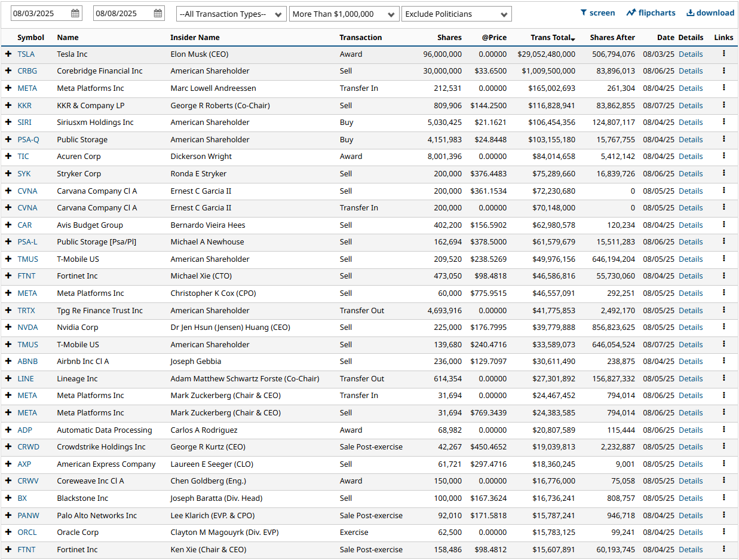Open the three-dot links menu for Acuren Corp row
Image resolution: width=739 pixels, height=560 pixels.
tap(723, 156)
